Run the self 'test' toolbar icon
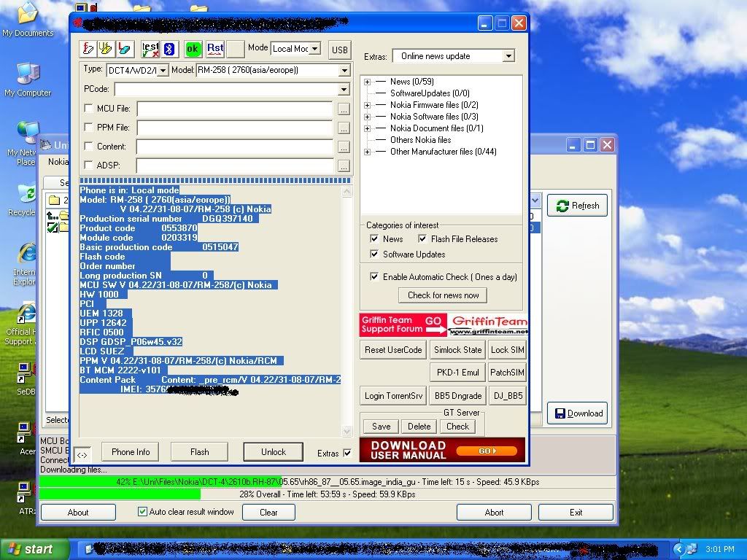This screenshot has height=560, width=747. pyautogui.click(x=150, y=49)
